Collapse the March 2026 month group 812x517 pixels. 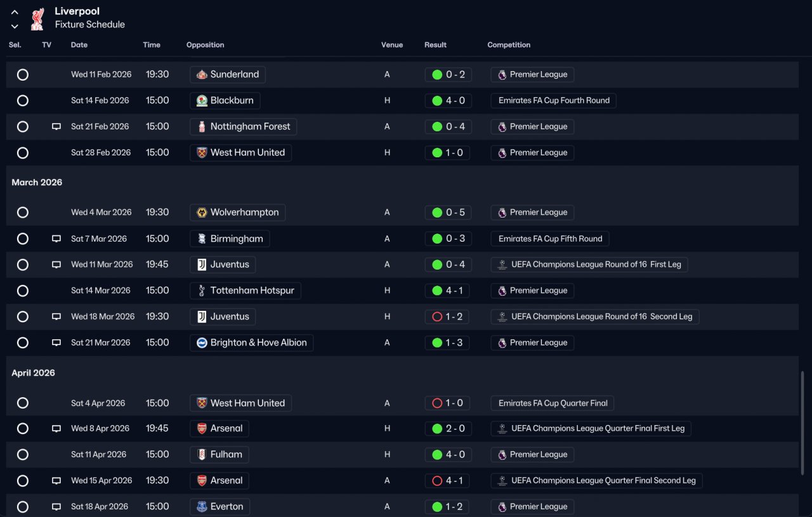point(37,183)
